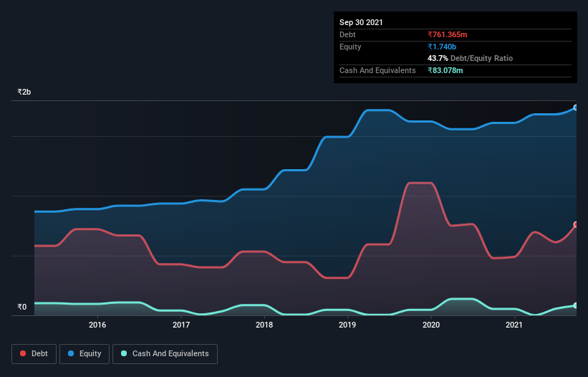Click the 2021 x-axis label
The width and height of the screenshot is (588, 377).
(514, 325)
